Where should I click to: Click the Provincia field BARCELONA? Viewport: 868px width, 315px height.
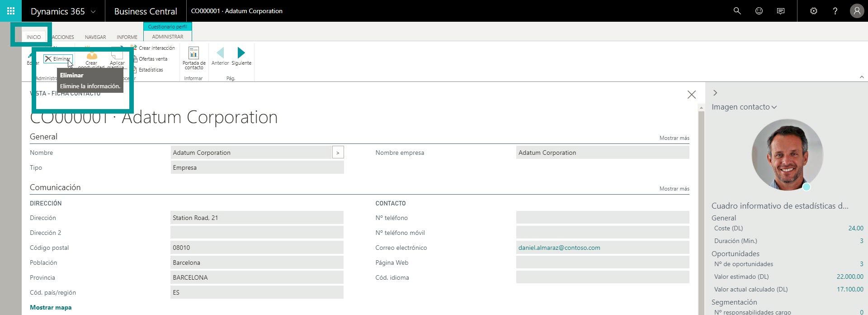(257, 277)
